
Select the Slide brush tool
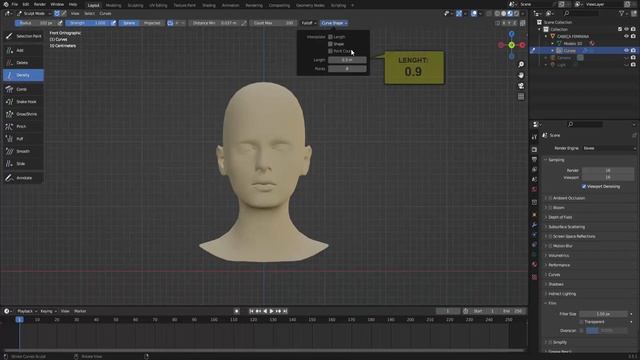pos(23,164)
